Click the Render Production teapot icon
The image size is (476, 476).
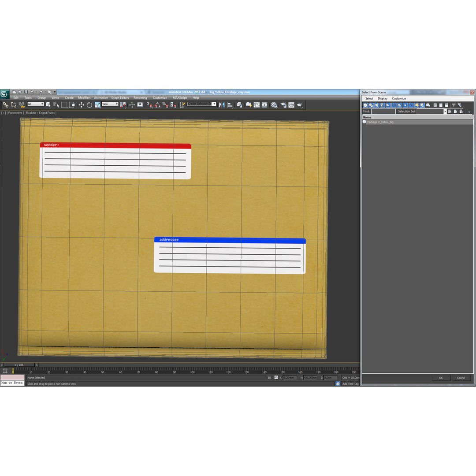tap(300, 105)
